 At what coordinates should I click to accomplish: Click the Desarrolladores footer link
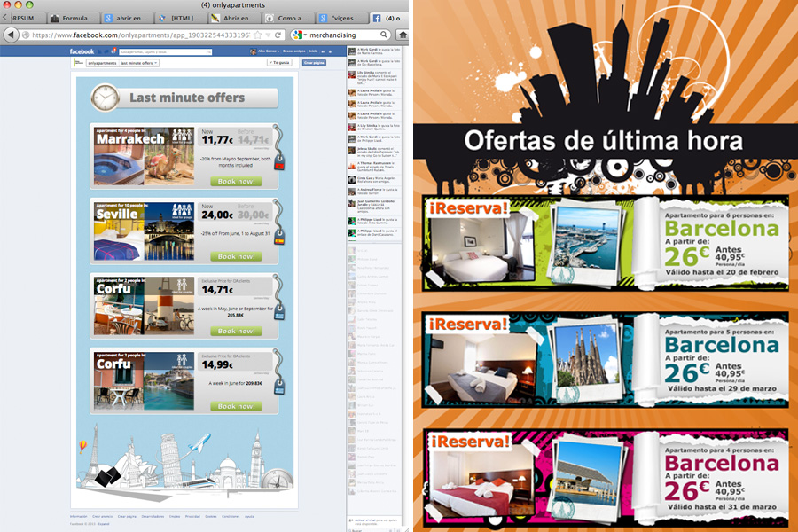153,517
